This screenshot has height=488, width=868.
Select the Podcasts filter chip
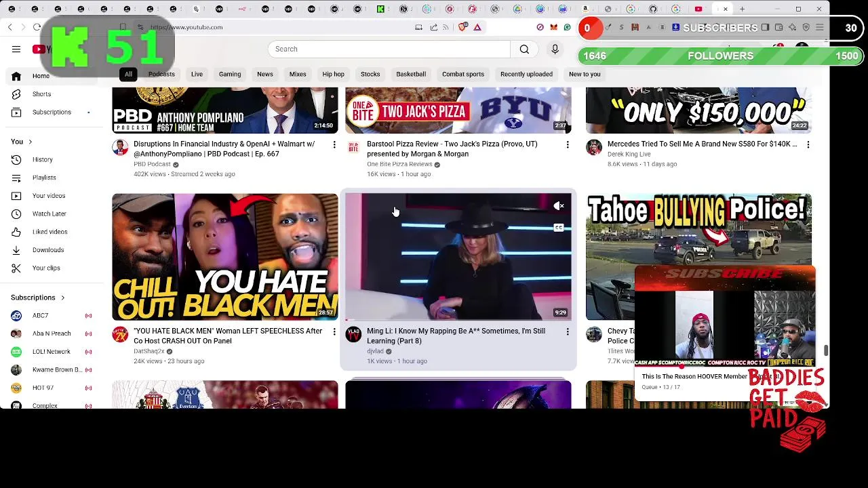161,75
